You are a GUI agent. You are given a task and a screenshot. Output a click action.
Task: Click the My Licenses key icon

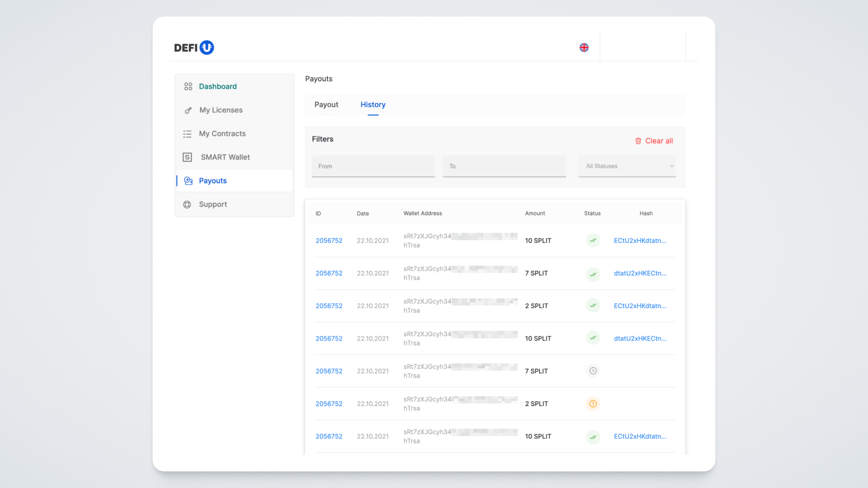(188, 110)
